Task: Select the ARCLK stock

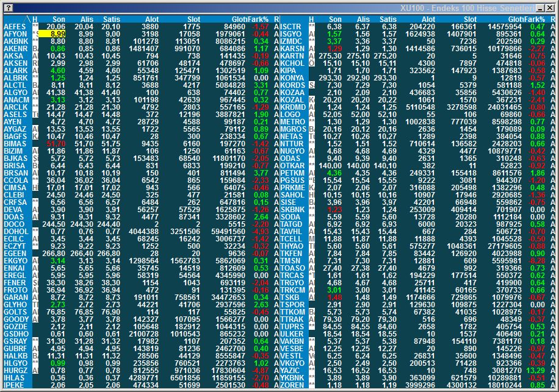Action: (x=15, y=107)
